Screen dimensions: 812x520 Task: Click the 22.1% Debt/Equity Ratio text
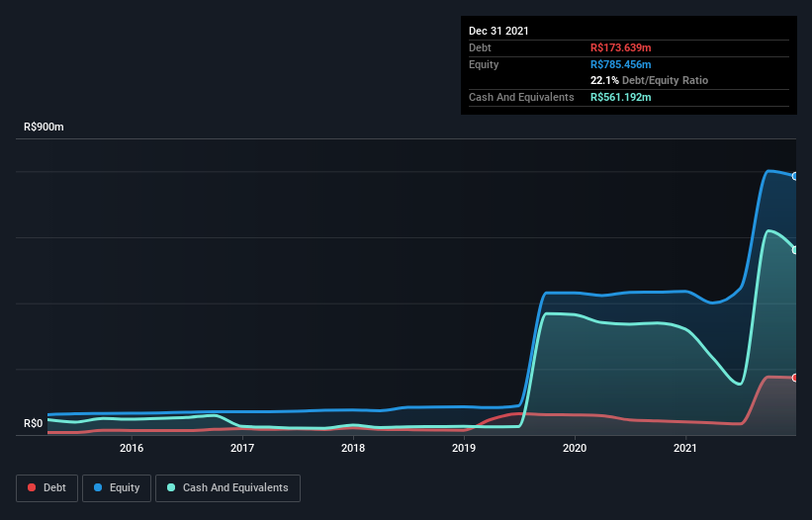coord(650,81)
